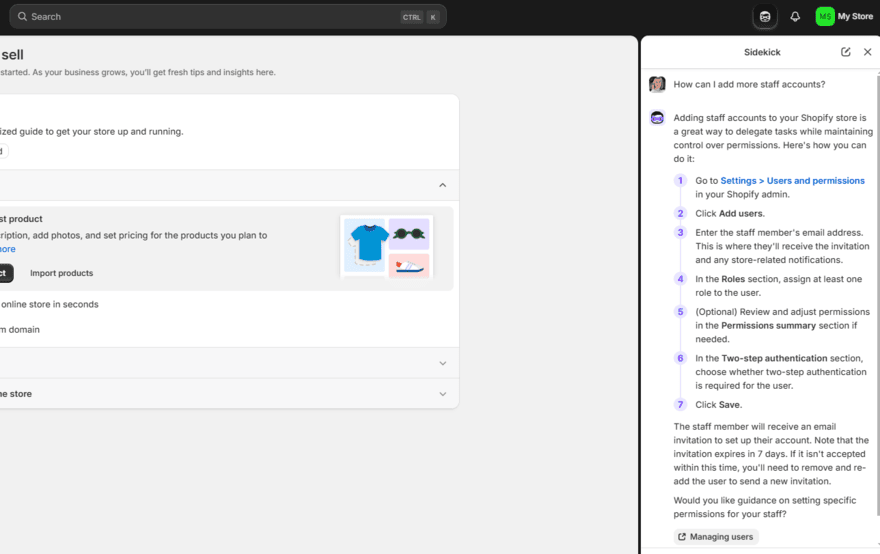Open My Store account avatar
The image size is (880, 554).
825,17
